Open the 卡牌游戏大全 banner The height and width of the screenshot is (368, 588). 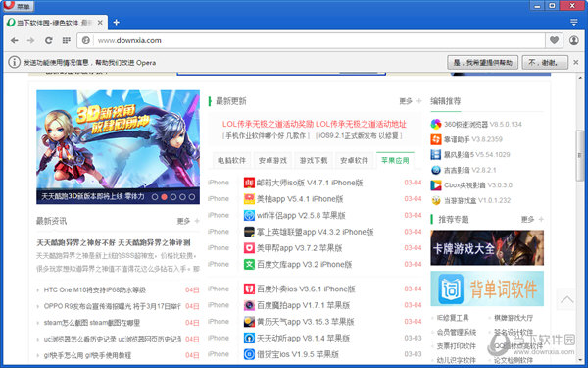point(487,248)
